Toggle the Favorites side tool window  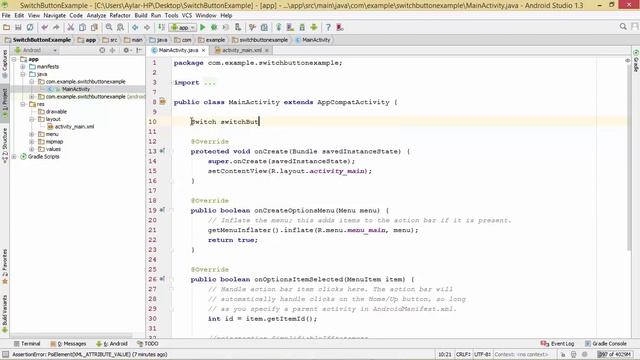point(4,267)
